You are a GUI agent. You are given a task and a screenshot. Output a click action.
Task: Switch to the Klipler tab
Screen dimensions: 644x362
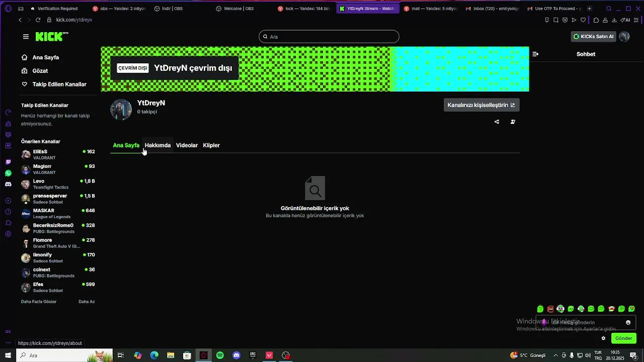pos(211,145)
